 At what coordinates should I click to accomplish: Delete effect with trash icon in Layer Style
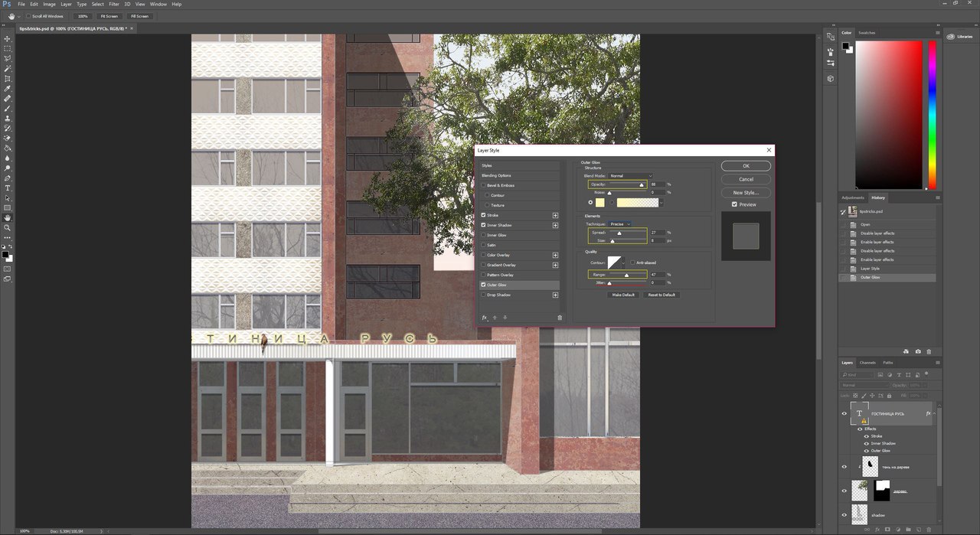click(560, 317)
